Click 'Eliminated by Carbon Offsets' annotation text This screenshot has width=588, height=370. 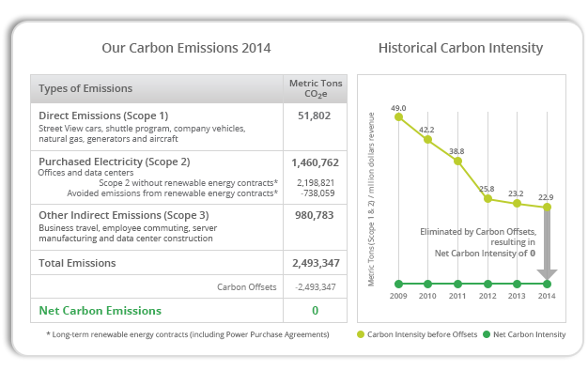point(478,232)
